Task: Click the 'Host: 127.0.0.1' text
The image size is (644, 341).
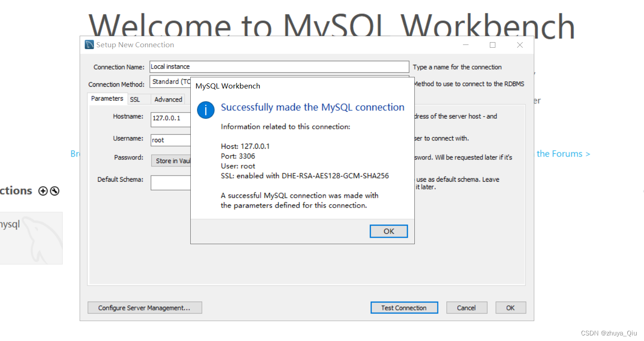Action: pyautogui.click(x=245, y=146)
